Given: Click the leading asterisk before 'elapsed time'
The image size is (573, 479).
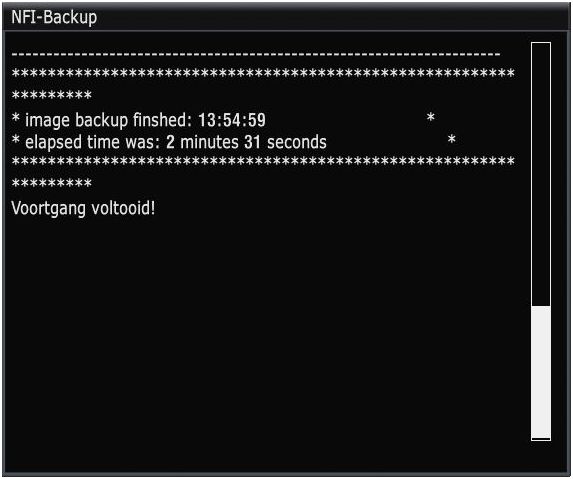Looking at the screenshot, I should 16,140.
